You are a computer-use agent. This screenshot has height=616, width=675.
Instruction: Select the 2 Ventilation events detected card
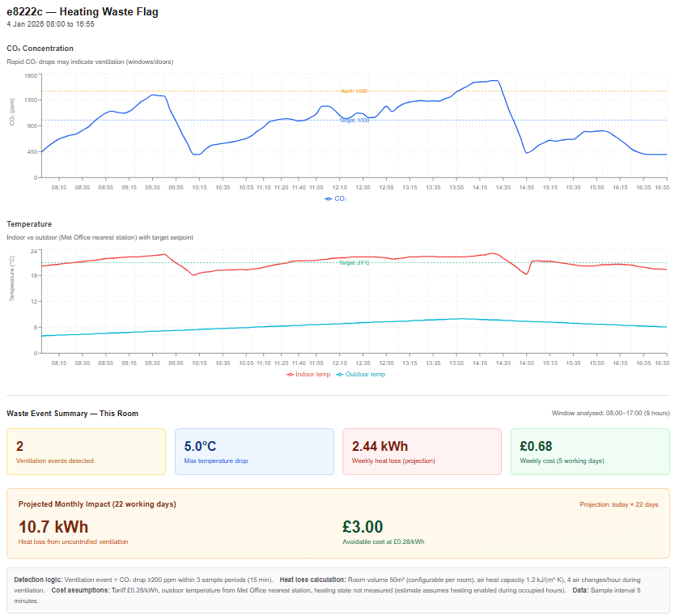click(86, 451)
